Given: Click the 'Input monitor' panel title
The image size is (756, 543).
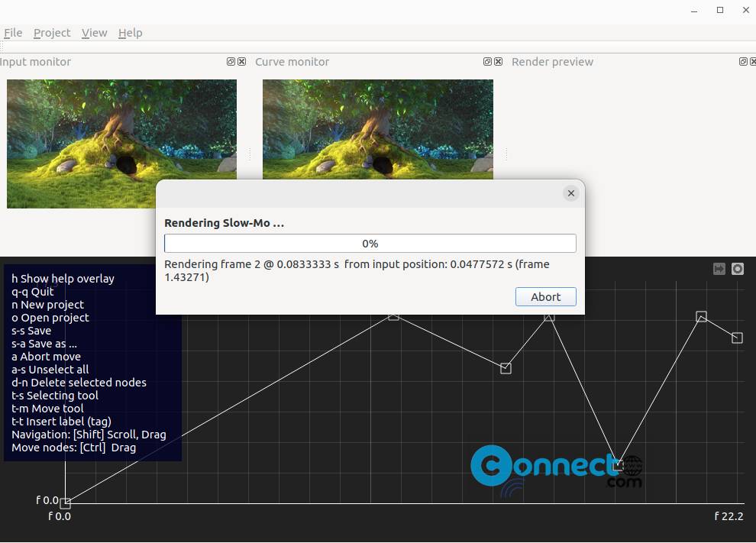Looking at the screenshot, I should (35, 62).
